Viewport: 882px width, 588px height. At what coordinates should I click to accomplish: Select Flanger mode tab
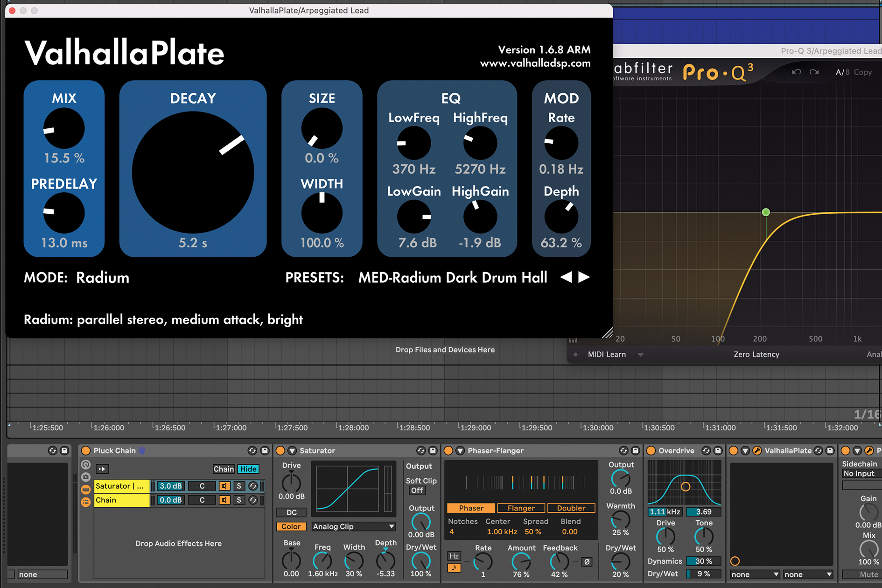[521, 508]
